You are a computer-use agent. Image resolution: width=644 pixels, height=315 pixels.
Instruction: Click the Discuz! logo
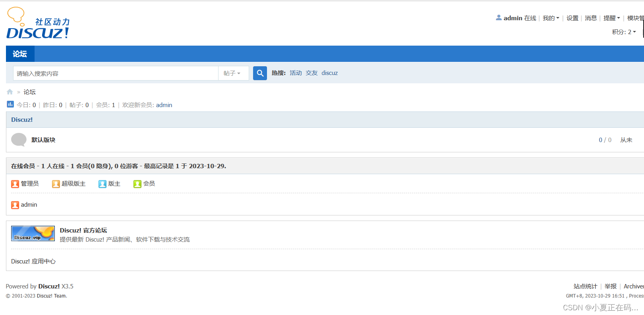point(38,23)
